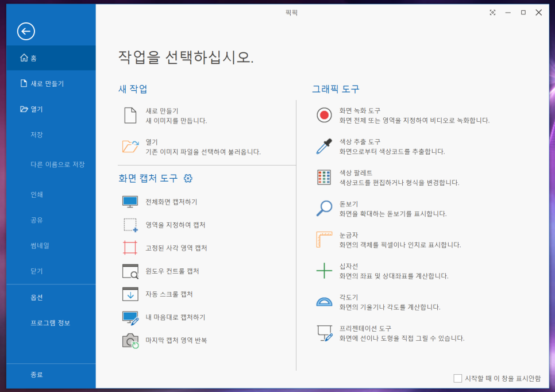
Task: Click the 돋보기 title text
Action: [x=349, y=204]
